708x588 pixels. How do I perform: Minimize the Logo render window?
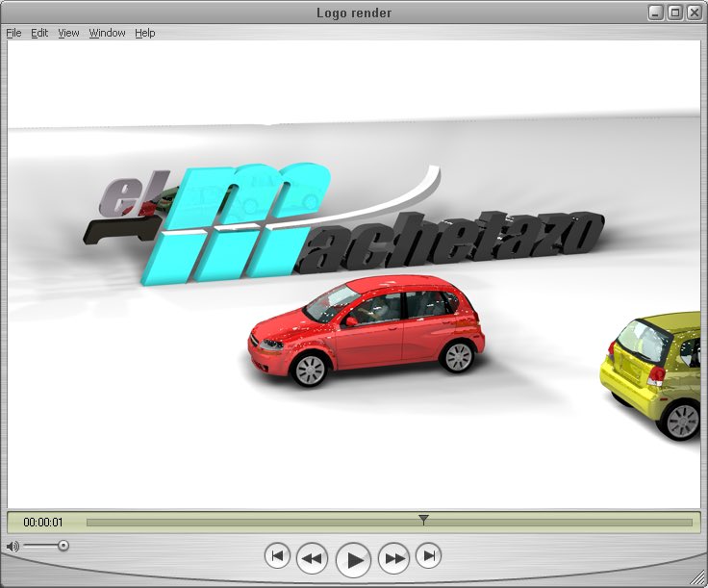[x=655, y=13]
